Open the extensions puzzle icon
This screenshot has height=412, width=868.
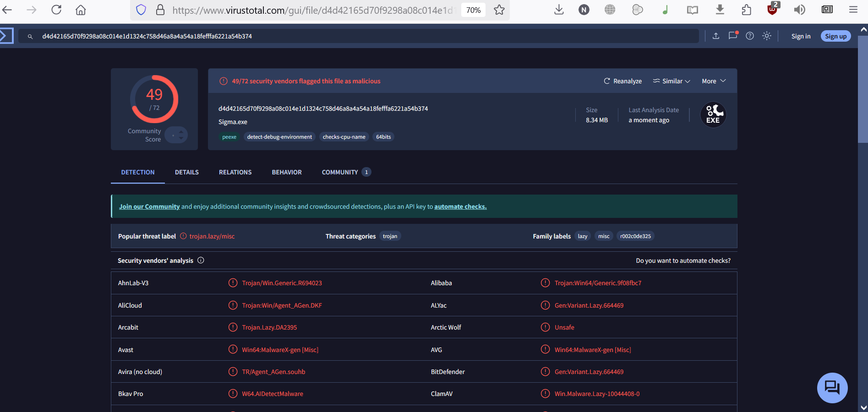(x=746, y=10)
